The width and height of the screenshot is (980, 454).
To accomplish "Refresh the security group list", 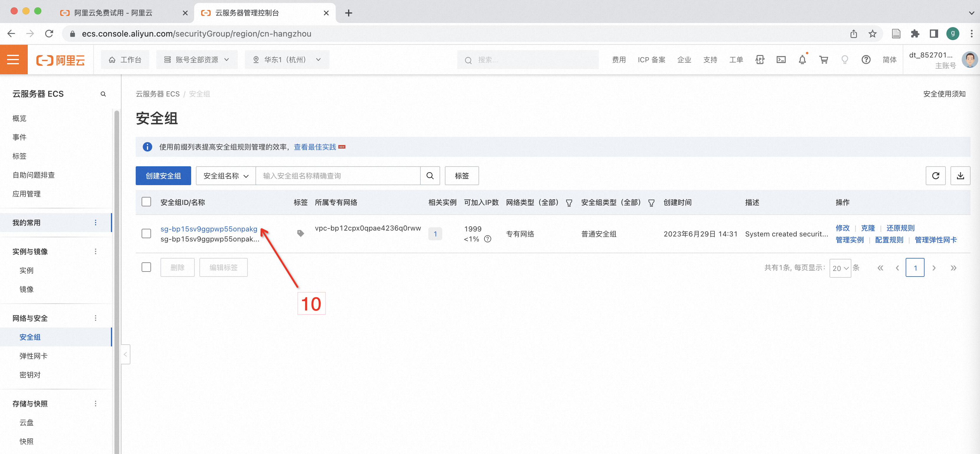I will [935, 176].
